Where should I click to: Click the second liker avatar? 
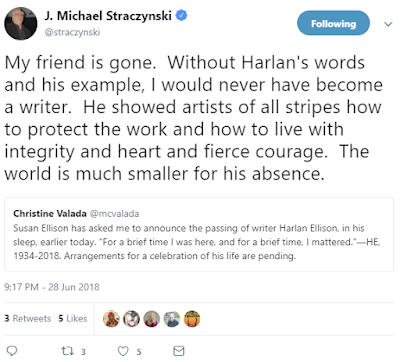point(131,319)
